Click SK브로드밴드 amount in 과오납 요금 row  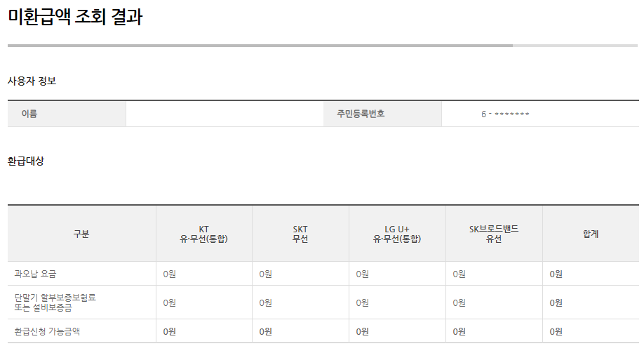pos(459,274)
